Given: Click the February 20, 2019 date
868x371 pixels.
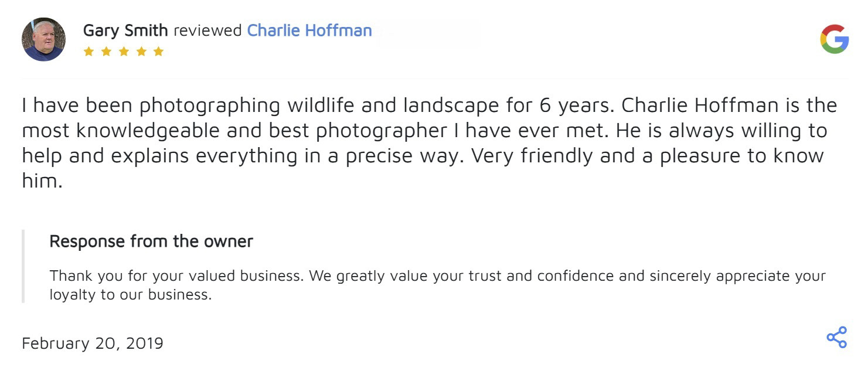Looking at the screenshot, I should [x=93, y=343].
